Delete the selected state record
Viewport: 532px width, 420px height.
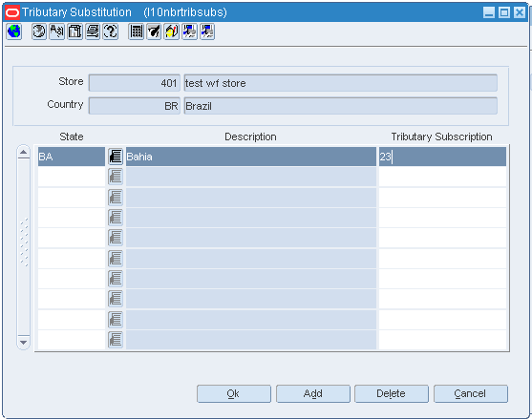click(392, 393)
